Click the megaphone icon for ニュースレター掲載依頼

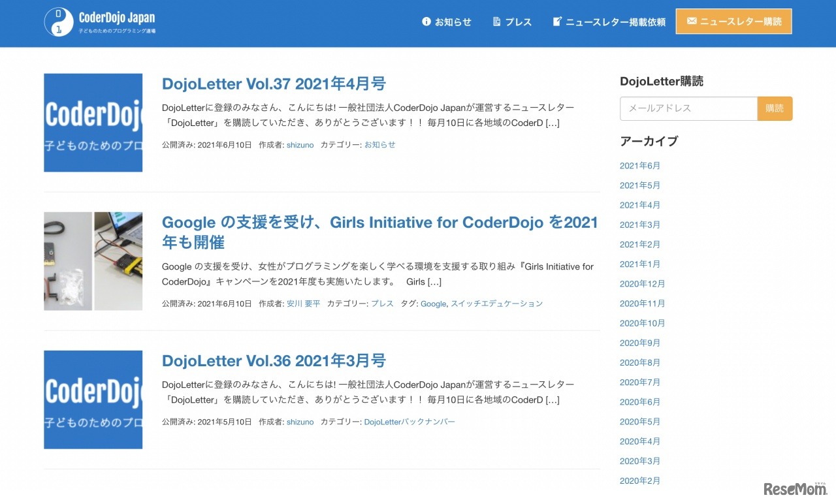[x=556, y=21]
